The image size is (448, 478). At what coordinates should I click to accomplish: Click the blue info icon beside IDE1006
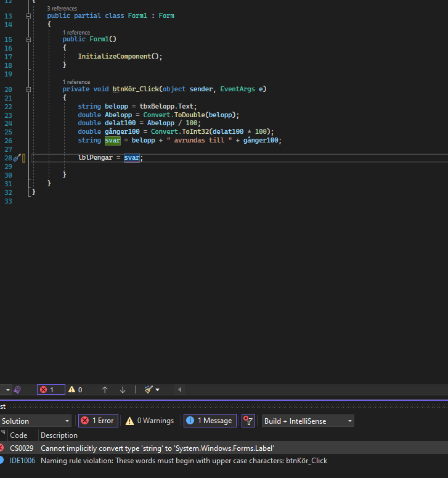[1, 461]
